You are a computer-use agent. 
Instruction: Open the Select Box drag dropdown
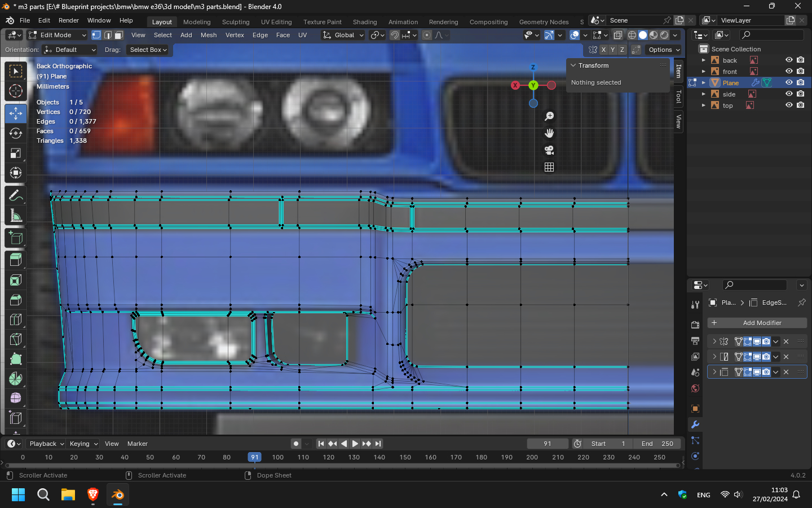[x=148, y=50]
